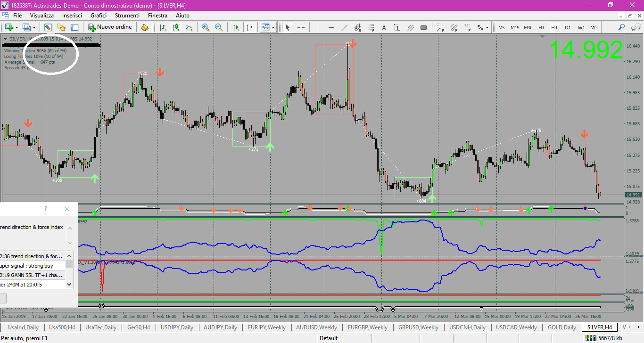The height and width of the screenshot is (343, 644).
Task: Switch to the Ger30,H4 chart tab
Action: coord(139,327)
